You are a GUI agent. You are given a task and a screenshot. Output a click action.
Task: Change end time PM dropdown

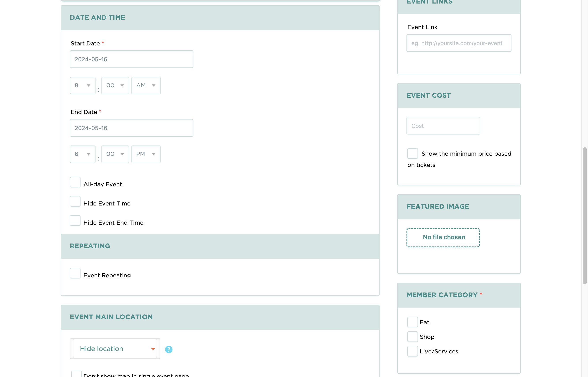click(146, 154)
